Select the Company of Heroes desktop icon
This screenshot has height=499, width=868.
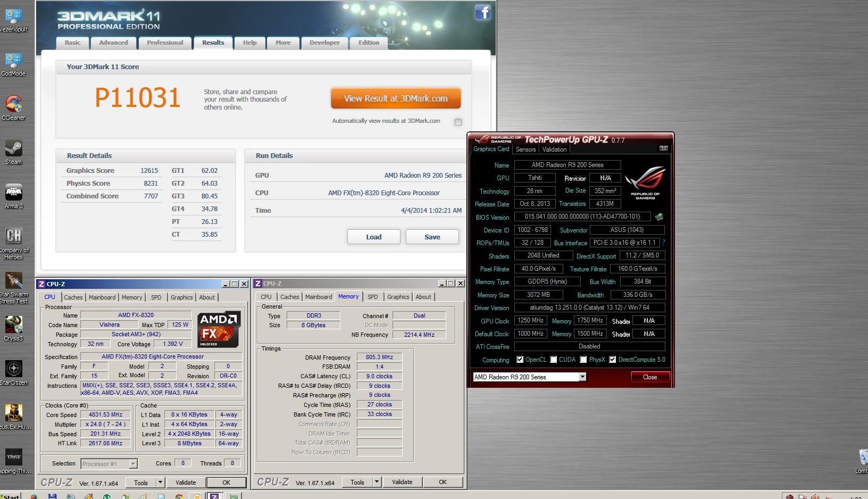coord(13,244)
